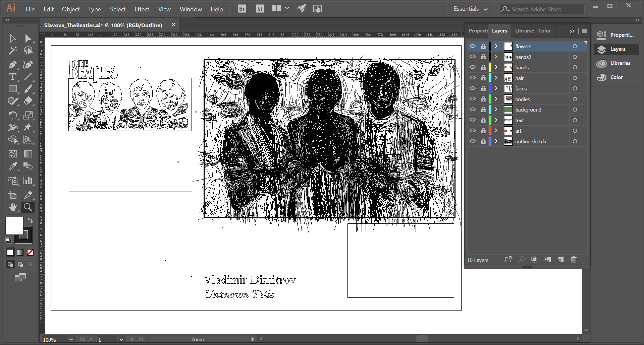Screen dimensions: 644x345
Task: Unlock the outline sketch layer
Action: [x=483, y=141]
